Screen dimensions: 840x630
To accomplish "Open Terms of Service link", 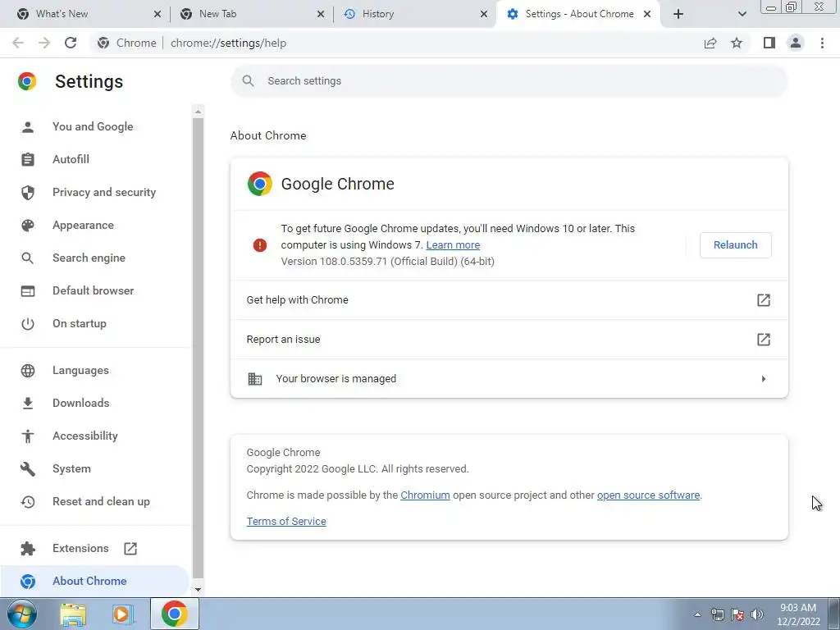I will coord(286,521).
